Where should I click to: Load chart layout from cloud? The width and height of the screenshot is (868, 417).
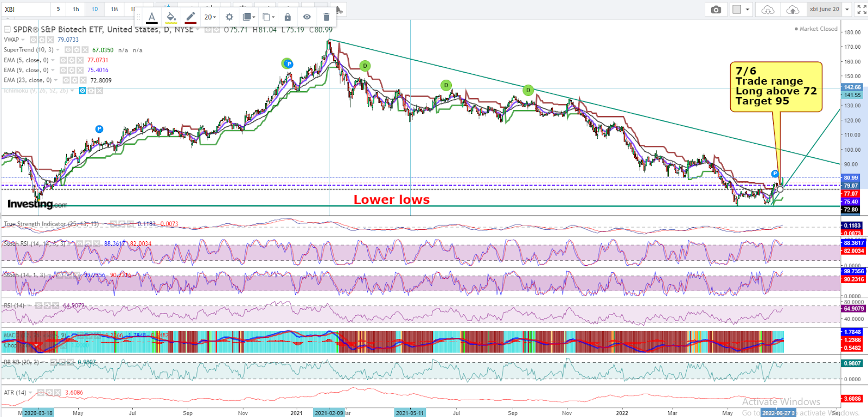coord(768,9)
